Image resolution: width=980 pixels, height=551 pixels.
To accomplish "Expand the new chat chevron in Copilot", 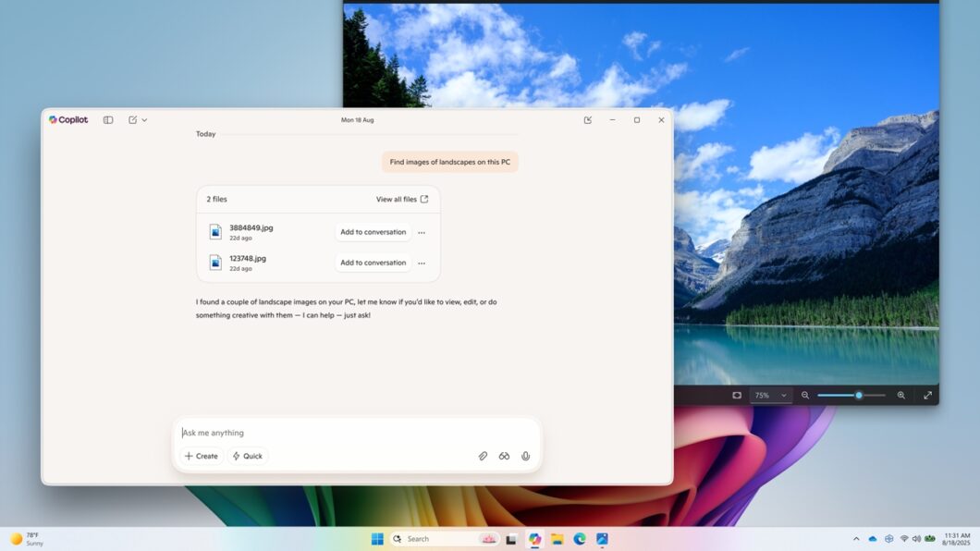I will click(x=144, y=119).
